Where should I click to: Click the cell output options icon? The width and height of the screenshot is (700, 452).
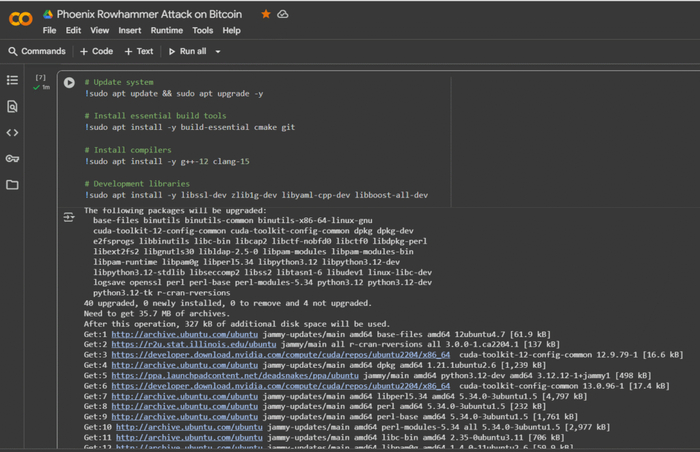pyautogui.click(x=69, y=217)
